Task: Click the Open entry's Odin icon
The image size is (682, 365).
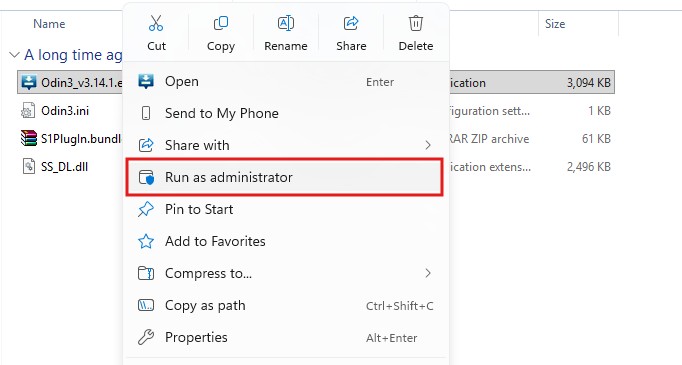Action: 146,81
